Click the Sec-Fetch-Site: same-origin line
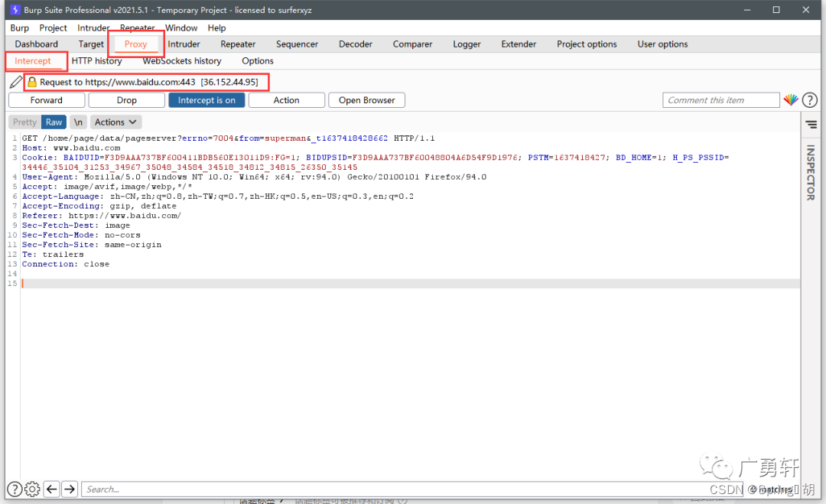826x504 pixels. point(92,245)
